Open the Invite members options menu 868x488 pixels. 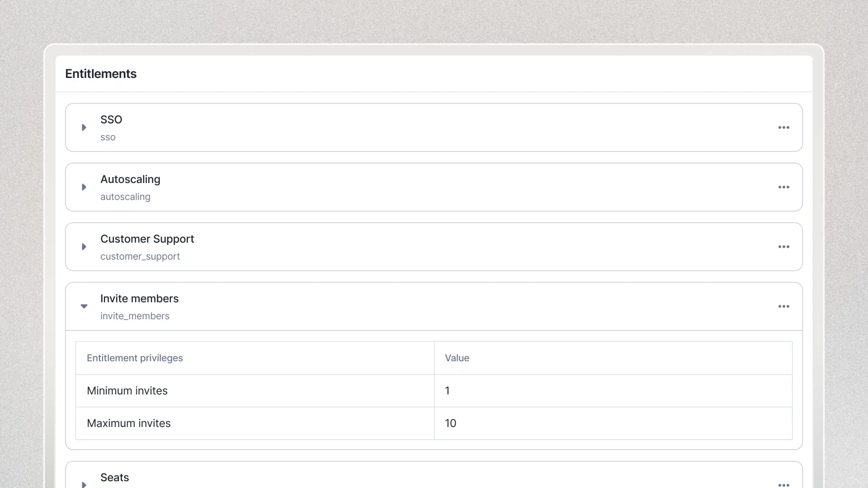click(784, 306)
